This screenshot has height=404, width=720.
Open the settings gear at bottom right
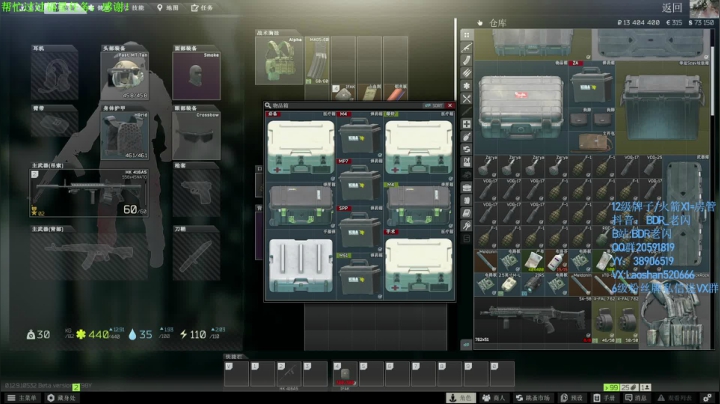pyautogui.click(x=708, y=398)
